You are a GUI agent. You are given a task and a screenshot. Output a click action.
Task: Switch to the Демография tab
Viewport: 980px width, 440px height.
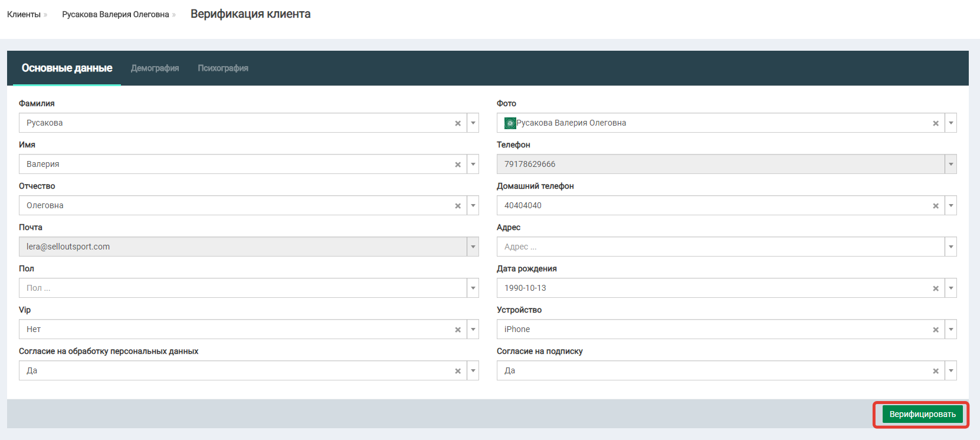(155, 68)
